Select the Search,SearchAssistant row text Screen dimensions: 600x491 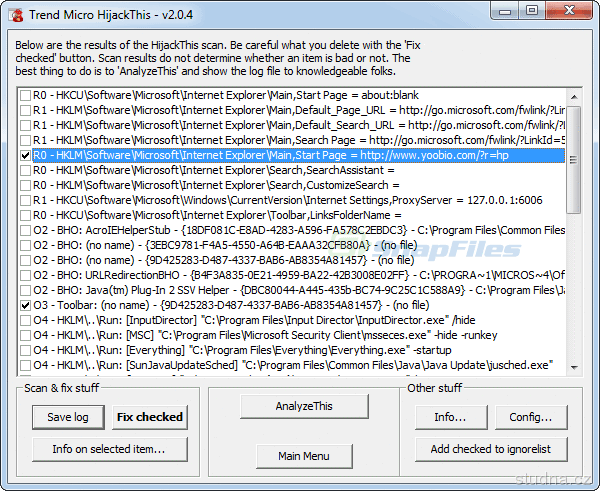pos(214,170)
